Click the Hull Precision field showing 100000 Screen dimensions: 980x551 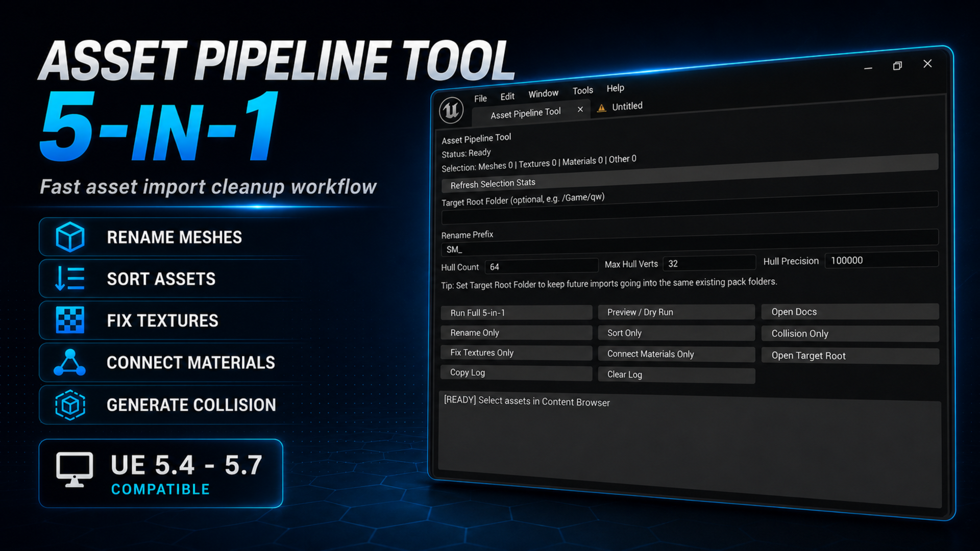tap(881, 260)
